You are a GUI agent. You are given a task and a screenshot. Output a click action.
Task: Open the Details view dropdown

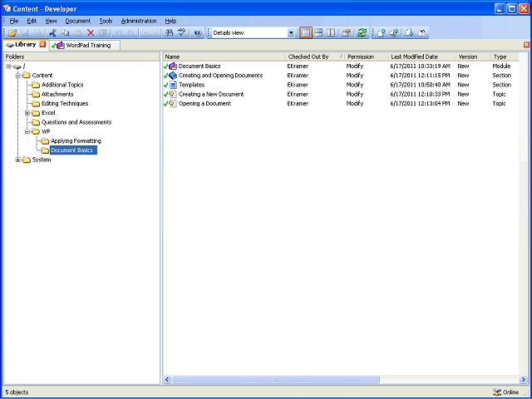click(291, 33)
